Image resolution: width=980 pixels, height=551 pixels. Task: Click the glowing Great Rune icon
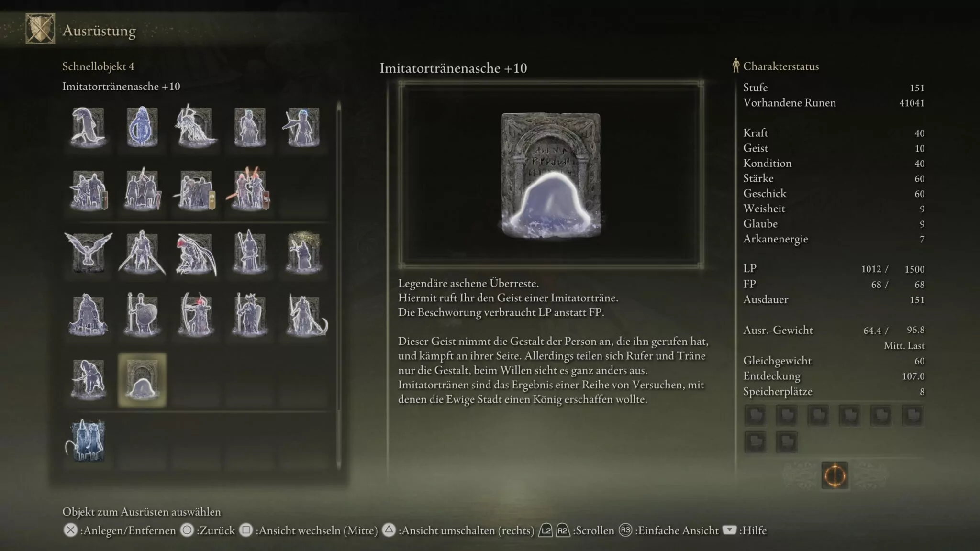(x=835, y=475)
